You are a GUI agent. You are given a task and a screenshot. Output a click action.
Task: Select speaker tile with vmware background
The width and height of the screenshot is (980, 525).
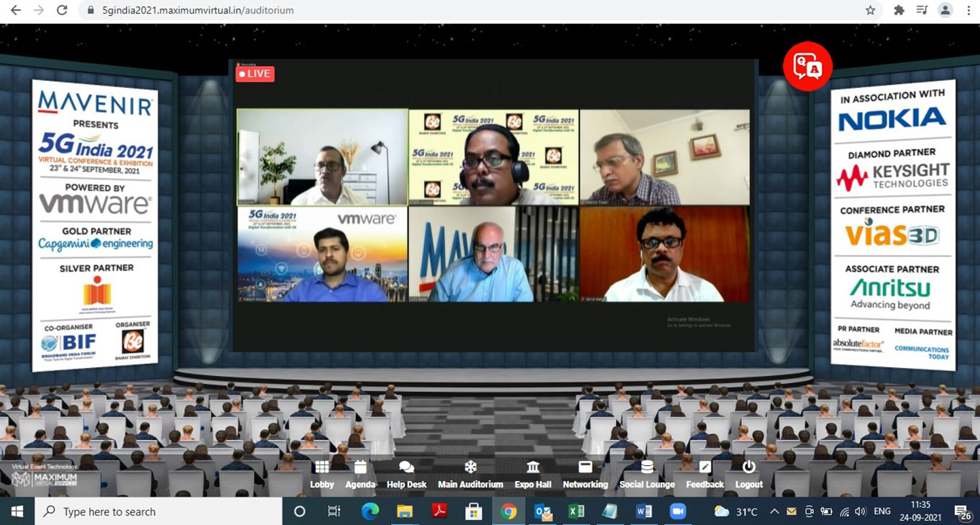(322, 254)
